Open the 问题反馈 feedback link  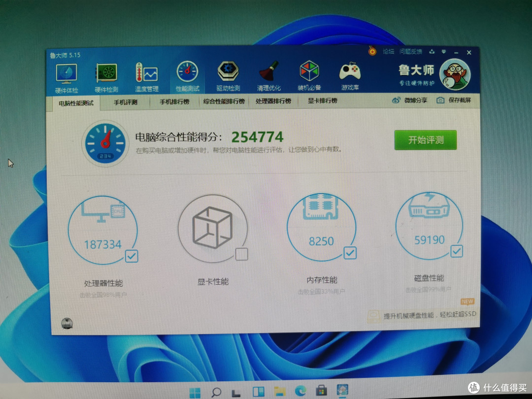coord(410,51)
